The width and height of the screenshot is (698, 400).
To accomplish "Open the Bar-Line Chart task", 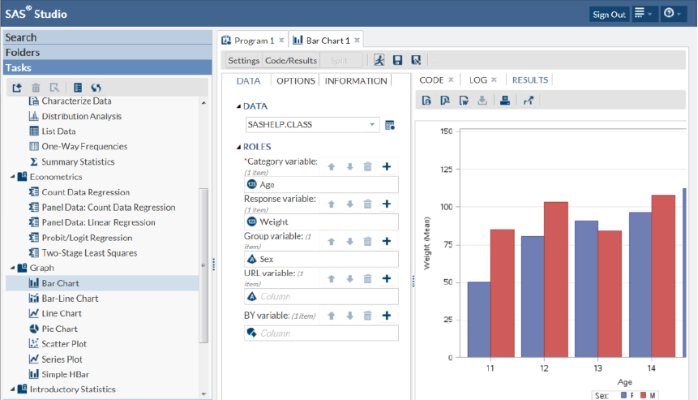I will tap(70, 299).
